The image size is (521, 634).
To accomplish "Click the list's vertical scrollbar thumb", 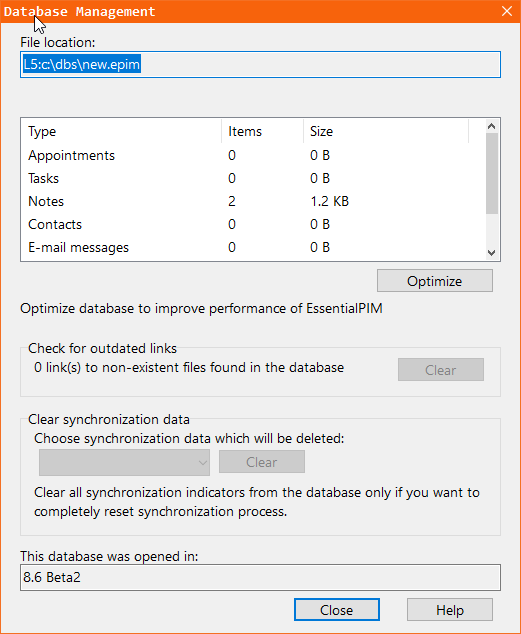I will 491,173.
